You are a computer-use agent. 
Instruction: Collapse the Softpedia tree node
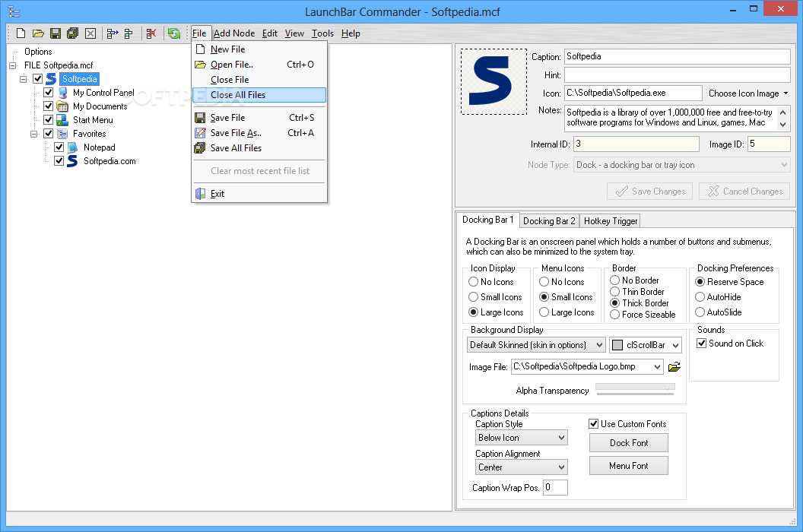tap(23, 79)
